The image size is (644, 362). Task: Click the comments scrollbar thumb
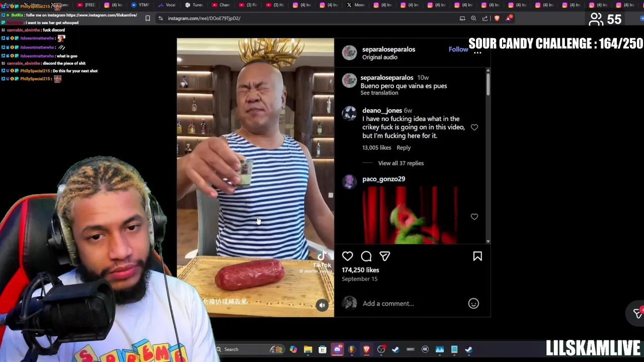click(x=488, y=83)
